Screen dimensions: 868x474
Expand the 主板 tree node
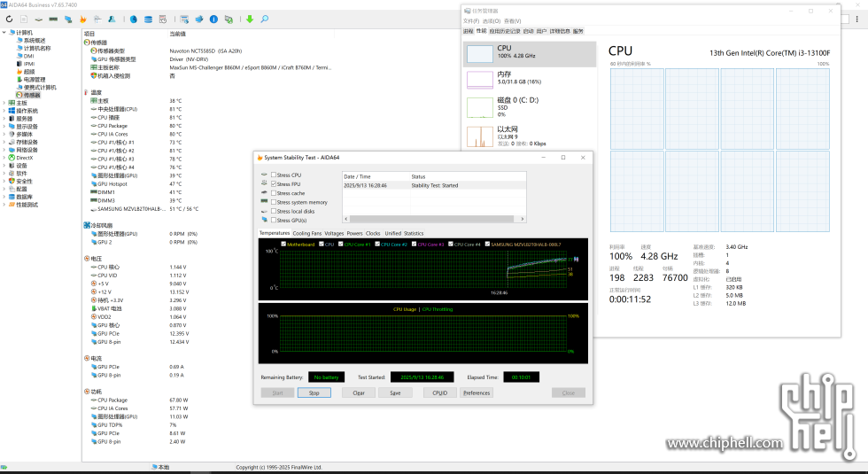click(x=4, y=103)
